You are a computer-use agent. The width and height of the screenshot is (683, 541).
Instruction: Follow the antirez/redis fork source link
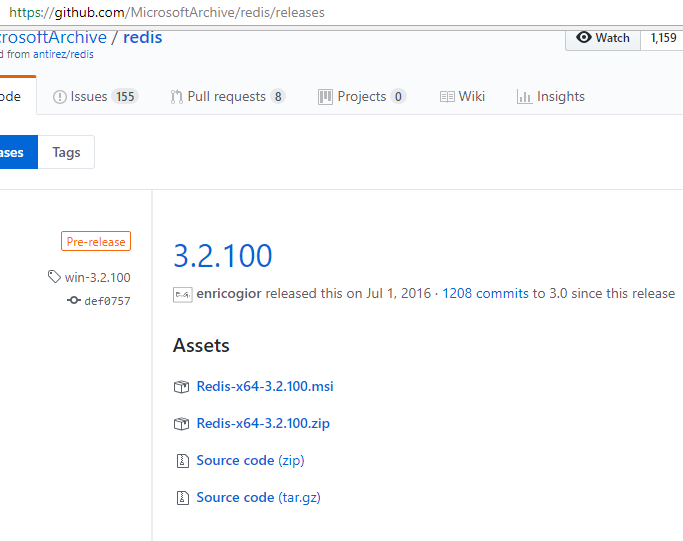pos(64,54)
